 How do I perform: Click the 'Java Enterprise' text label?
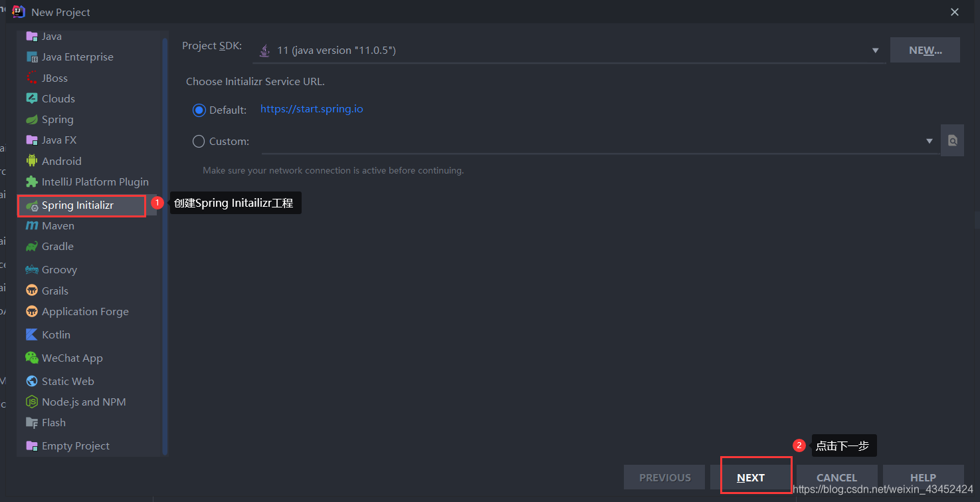tap(78, 57)
